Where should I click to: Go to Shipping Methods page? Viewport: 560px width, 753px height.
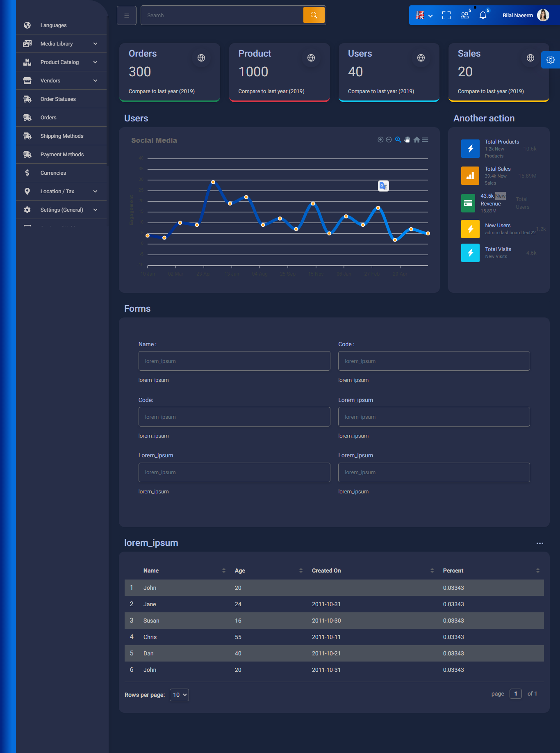pyautogui.click(x=61, y=136)
